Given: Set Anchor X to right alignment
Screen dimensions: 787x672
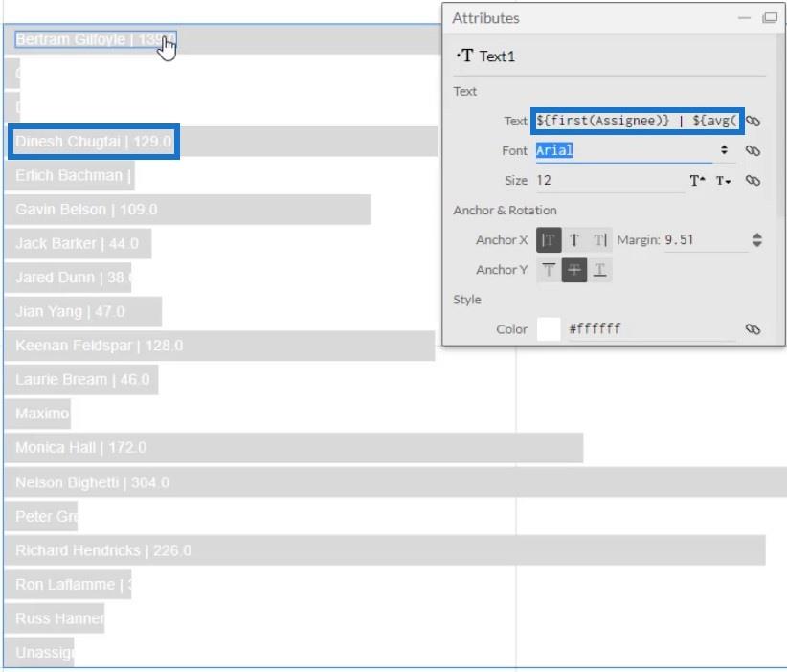Looking at the screenshot, I should [599, 240].
